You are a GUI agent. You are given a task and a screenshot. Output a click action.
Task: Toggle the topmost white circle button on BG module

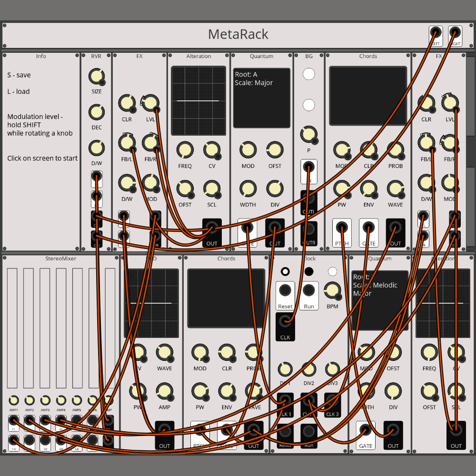(x=309, y=74)
